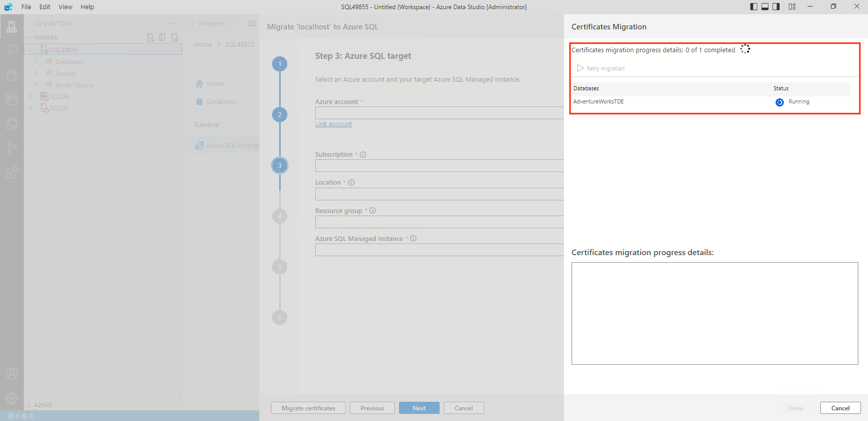Screen dimensions: 868x421
Task: Click Azure SQL Managed Instance info icon
Action: point(413,238)
